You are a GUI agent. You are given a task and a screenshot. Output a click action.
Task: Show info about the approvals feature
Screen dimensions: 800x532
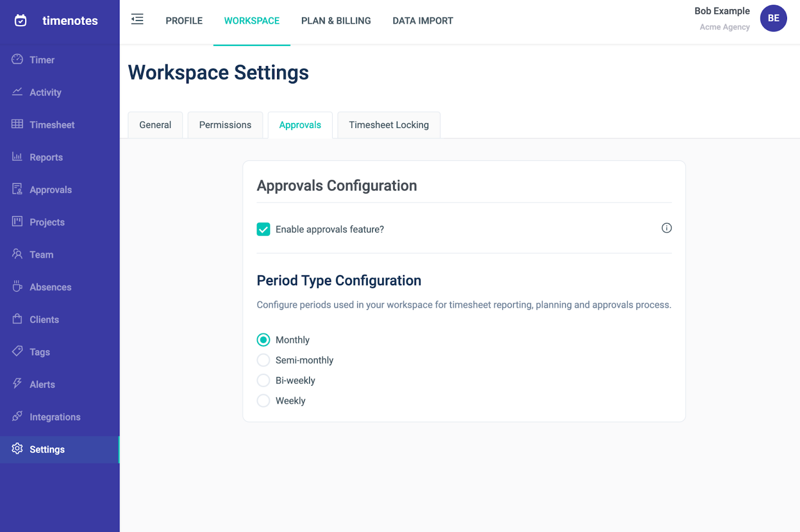click(666, 228)
